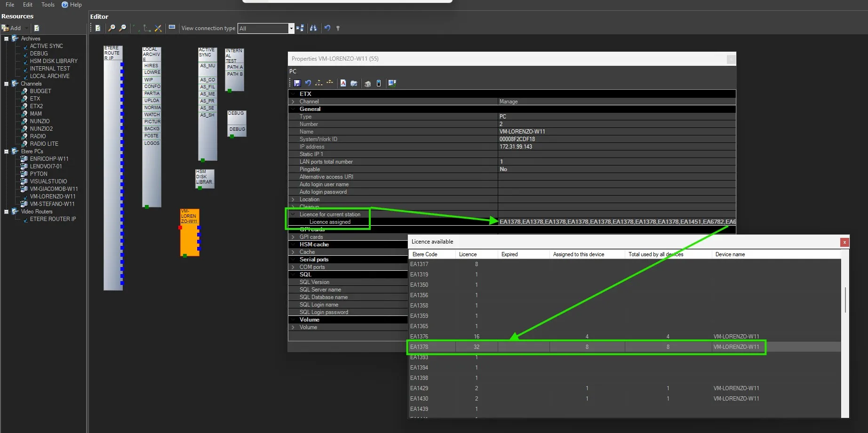
Task: Click the binoculars search icon in Editor toolbar
Action: [313, 28]
